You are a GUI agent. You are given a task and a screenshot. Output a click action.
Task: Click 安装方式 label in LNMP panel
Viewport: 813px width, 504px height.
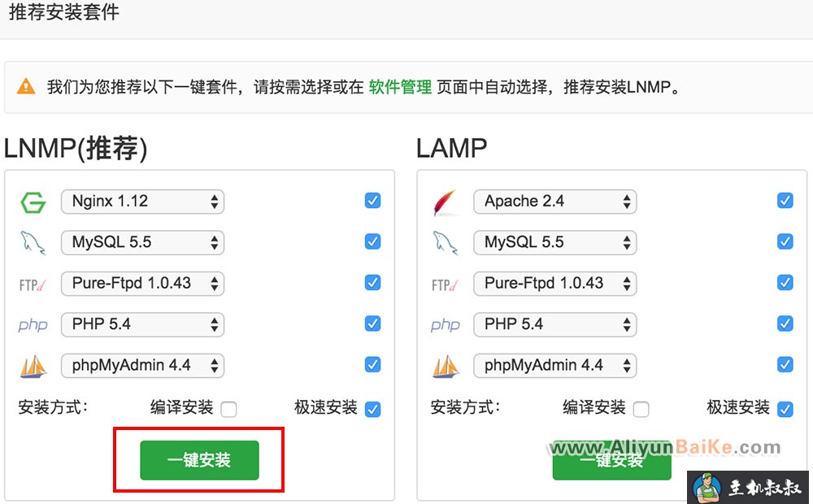[x=53, y=407]
